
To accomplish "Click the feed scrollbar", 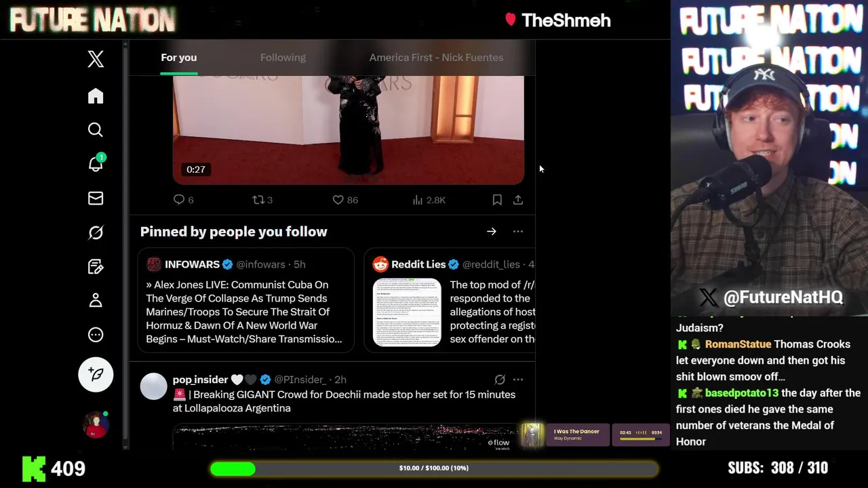I will click(x=125, y=244).
